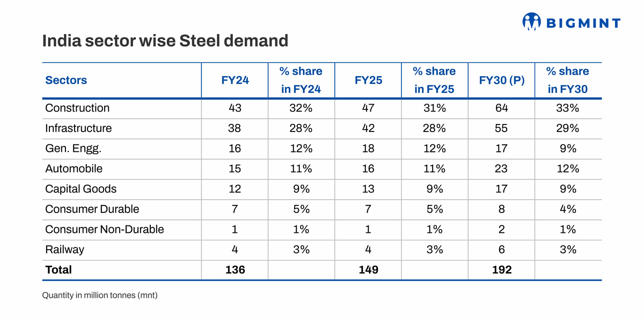The height and width of the screenshot is (322, 644).
Task: Click the Consumer Durable row label
Action: click(92, 209)
